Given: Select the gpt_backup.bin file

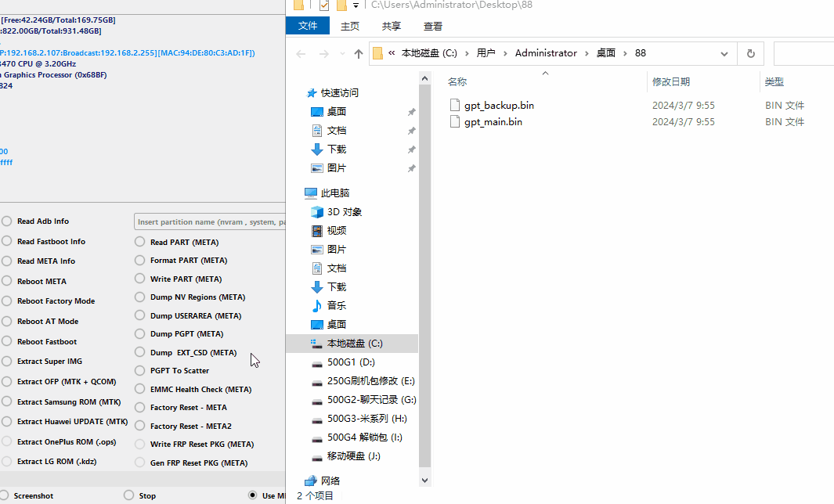Looking at the screenshot, I should [499, 106].
